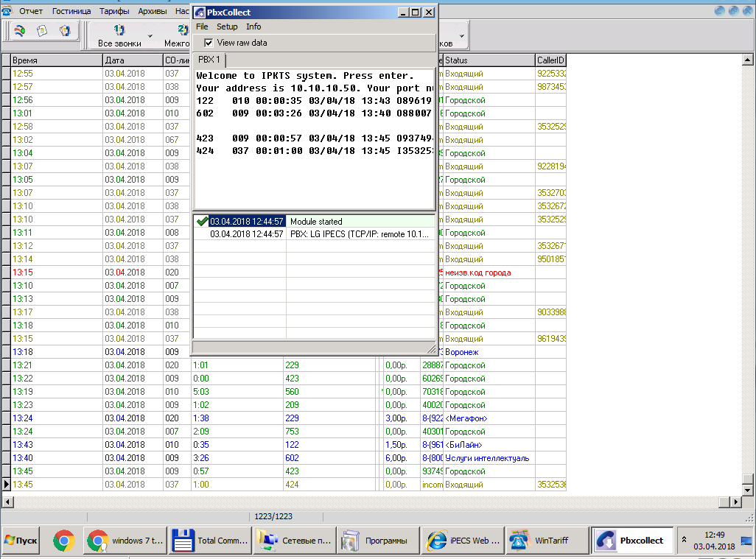756x559 pixels.
Task: Switch to WinTariff in the taskbar
Action: pyautogui.click(x=547, y=541)
